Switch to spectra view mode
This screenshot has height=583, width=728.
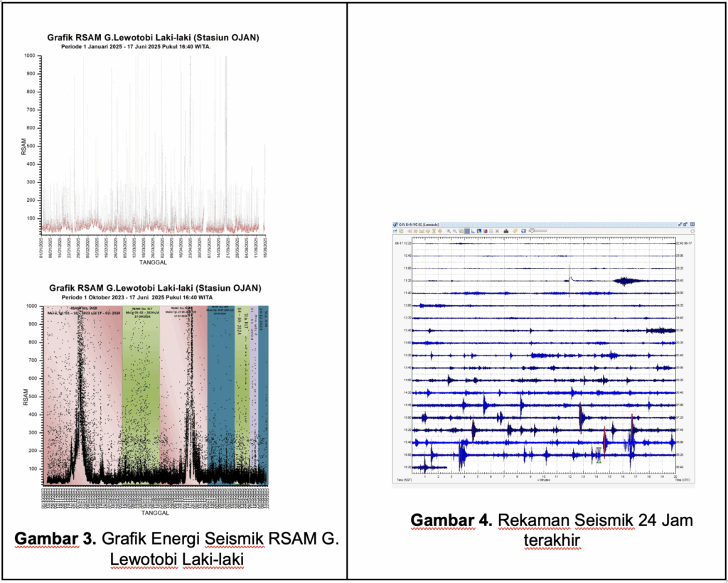(x=473, y=231)
